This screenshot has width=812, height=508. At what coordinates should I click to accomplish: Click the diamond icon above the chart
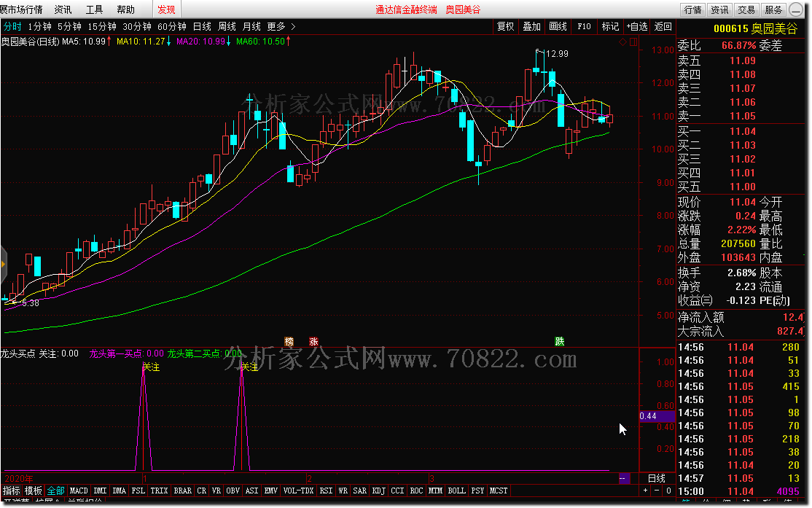623,42
